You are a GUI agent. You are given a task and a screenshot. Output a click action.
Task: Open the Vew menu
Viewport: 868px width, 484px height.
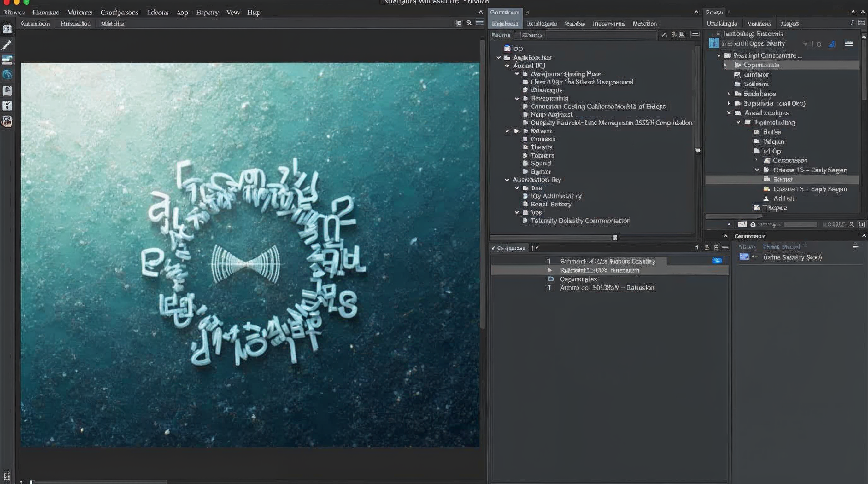click(233, 13)
